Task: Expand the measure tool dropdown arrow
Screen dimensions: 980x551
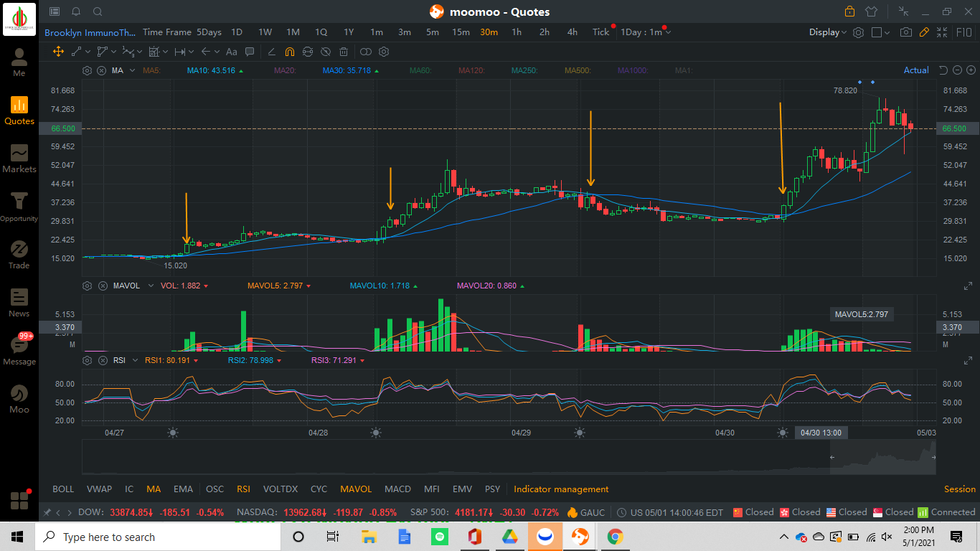Action: (189, 52)
